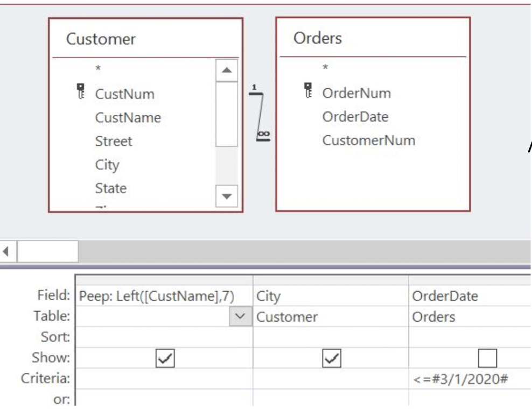The width and height of the screenshot is (532, 410).
Task: Click the <=#3/1/2020# criteria cell
Action: (470, 379)
